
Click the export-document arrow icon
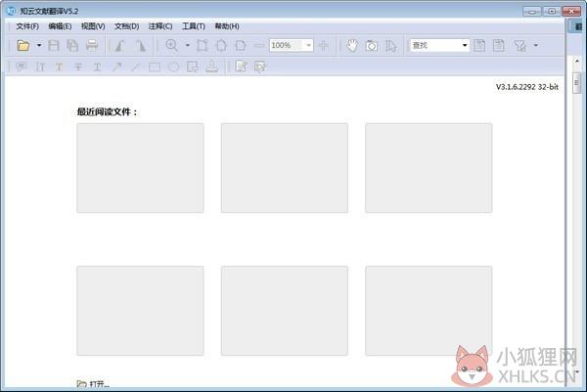tap(260, 66)
